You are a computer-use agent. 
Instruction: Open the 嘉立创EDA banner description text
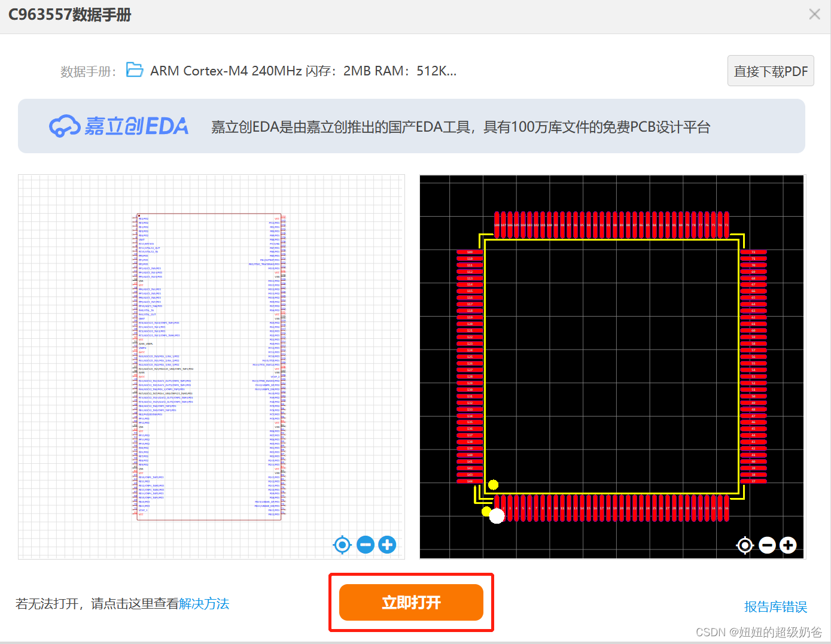coord(461,127)
